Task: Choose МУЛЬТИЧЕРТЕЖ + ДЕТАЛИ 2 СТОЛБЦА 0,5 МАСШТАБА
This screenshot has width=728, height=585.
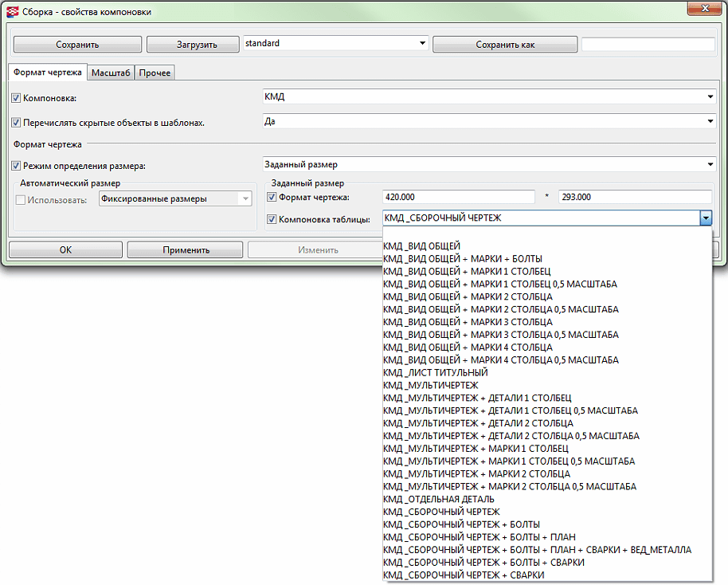Action: click(547, 436)
